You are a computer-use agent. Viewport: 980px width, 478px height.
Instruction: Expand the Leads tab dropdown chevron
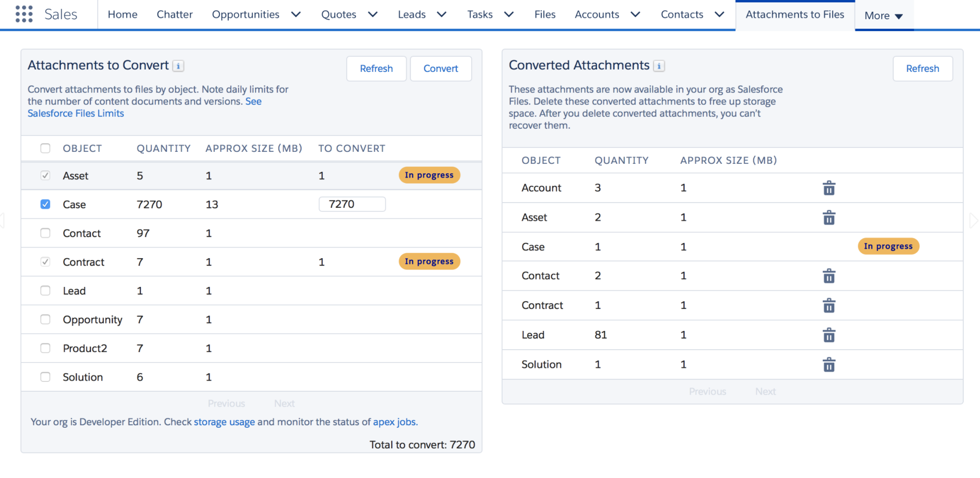(x=442, y=15)
